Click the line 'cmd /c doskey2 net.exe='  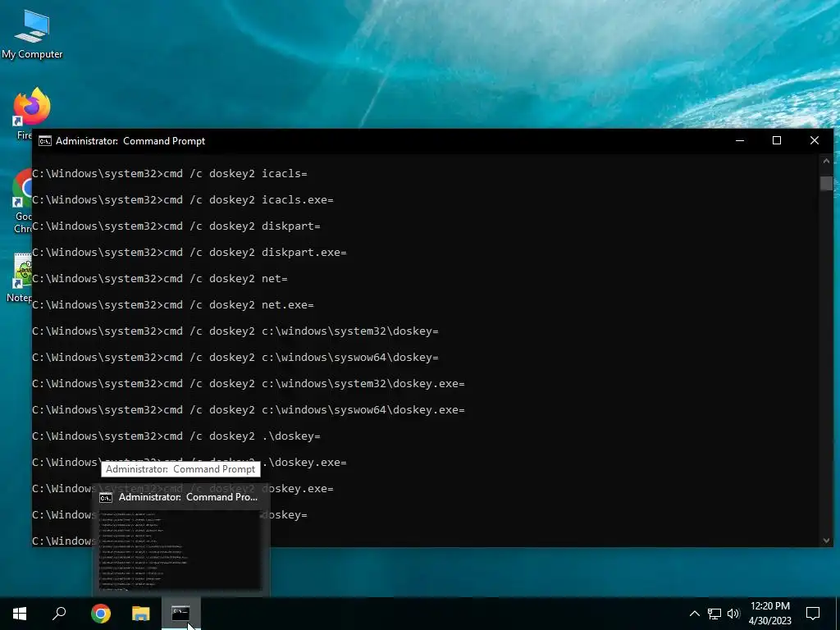tap(239, 305)
